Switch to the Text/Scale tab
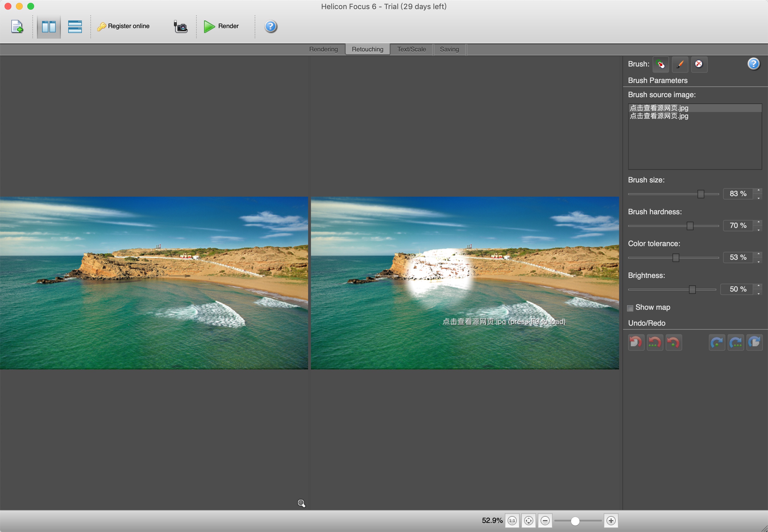Image resolution: width=768 pixels, height=532 pixels. (x=411, y=49)
